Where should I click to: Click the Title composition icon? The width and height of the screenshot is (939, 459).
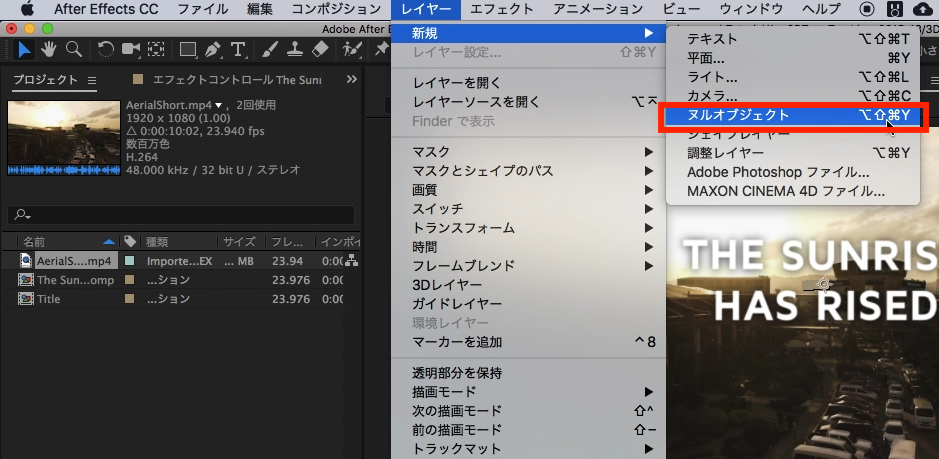[26, 298]
